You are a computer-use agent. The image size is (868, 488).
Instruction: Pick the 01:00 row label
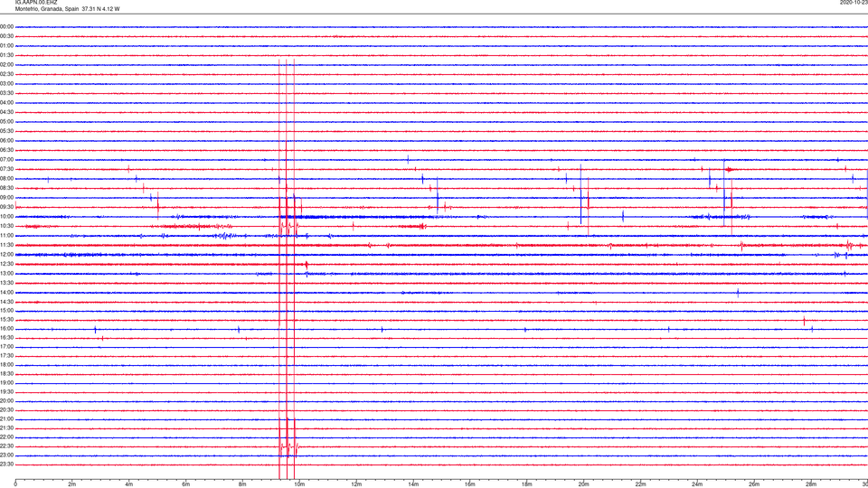coord(6,46)
